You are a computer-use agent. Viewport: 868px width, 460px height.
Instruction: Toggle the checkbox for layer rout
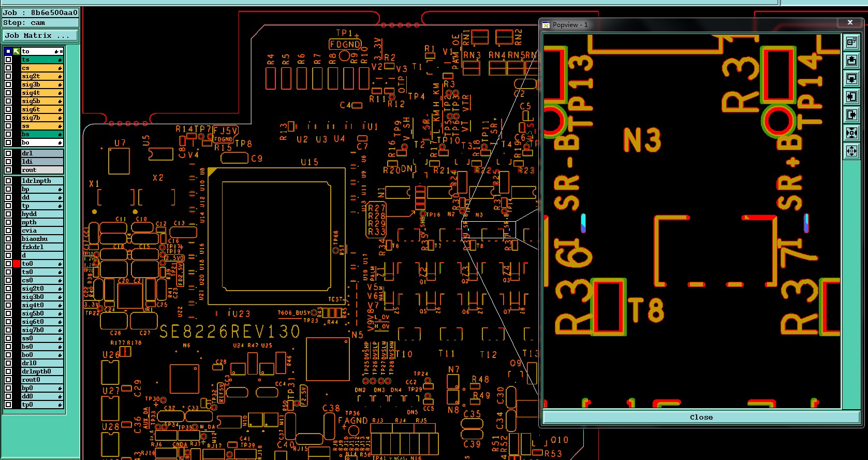8,170
